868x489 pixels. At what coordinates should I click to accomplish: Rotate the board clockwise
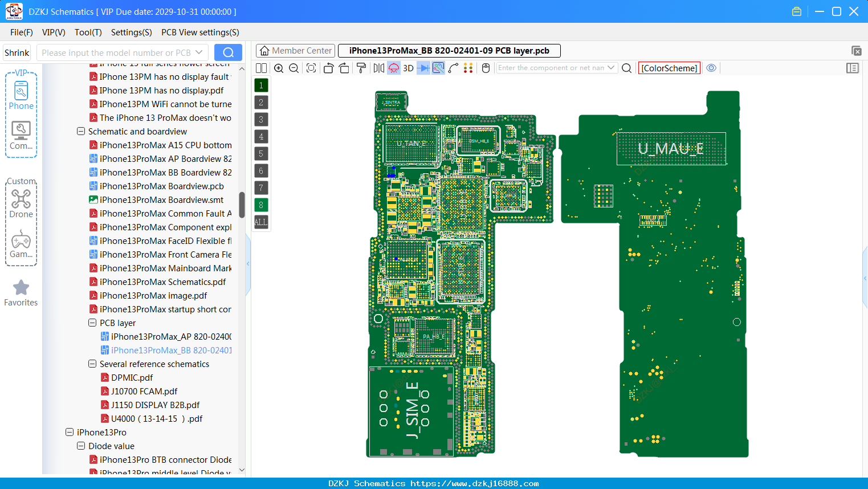coord(344,68)
